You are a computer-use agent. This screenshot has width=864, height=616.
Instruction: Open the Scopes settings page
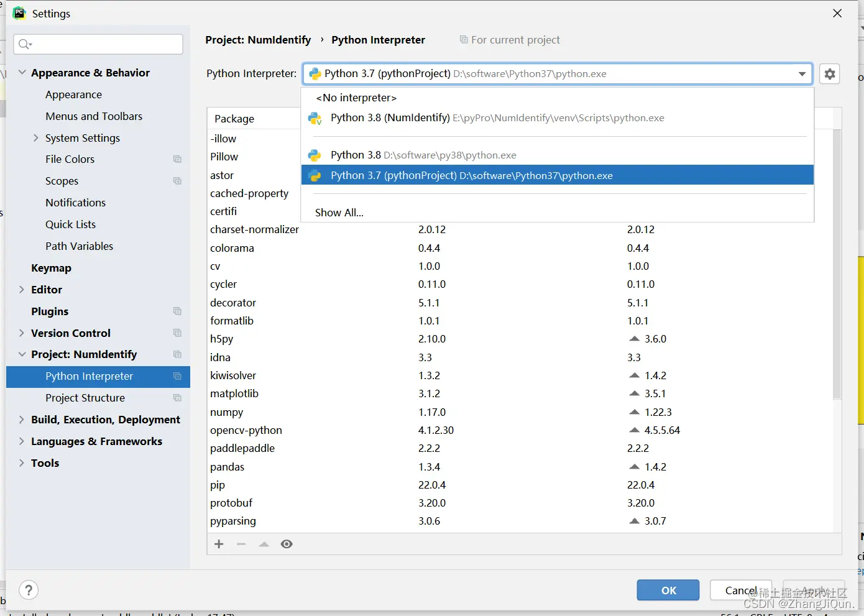click(x=62, y=181)
